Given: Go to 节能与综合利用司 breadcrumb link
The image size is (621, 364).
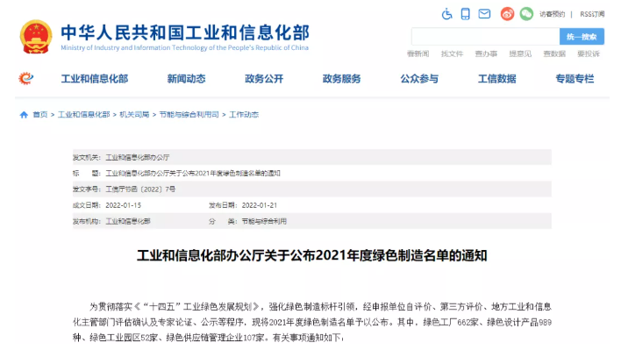Looking at the screenshot, I should [x=189, y=115].
